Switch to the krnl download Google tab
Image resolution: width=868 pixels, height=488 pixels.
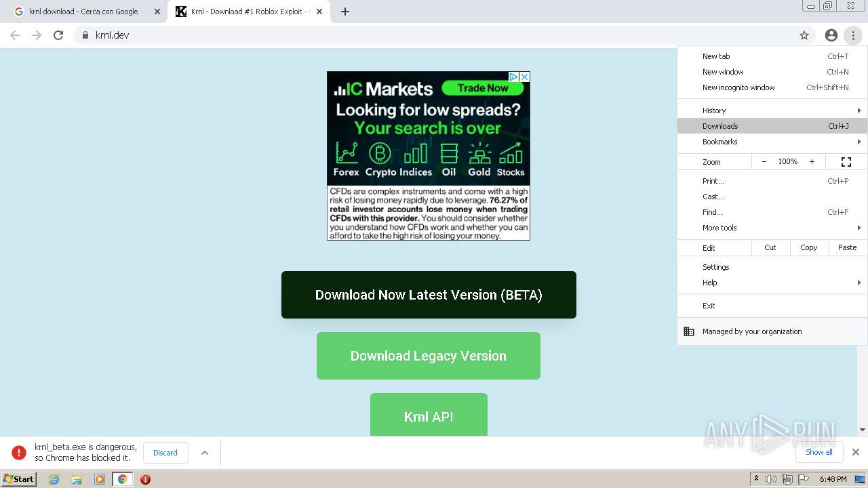pyautogui.click(x=84, y=12)
